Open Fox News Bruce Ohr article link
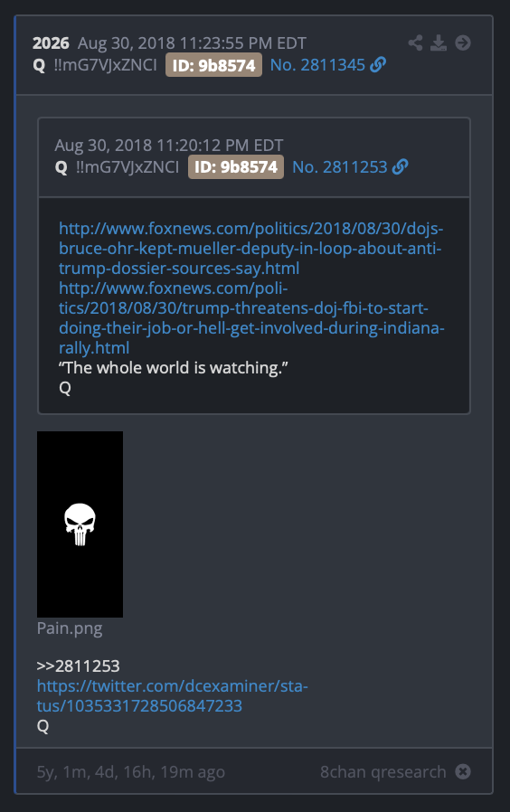Image resolution: width=510 pixels, height=812 pixels. tap(250, 248)
